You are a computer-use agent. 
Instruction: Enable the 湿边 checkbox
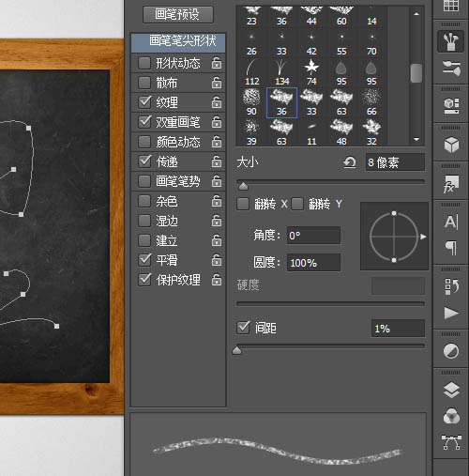(144, 221)
